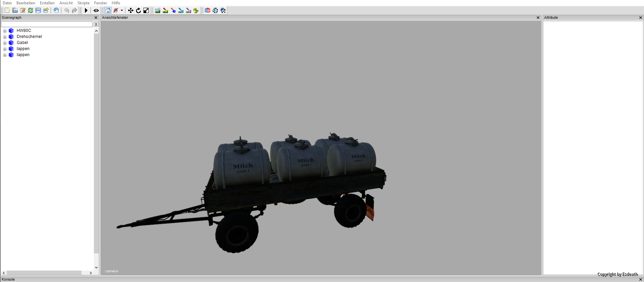Click the save-as starred disk icon
The width and height of the screenshot is (644, 282).
pyautogui.click(x=46, y=10)
